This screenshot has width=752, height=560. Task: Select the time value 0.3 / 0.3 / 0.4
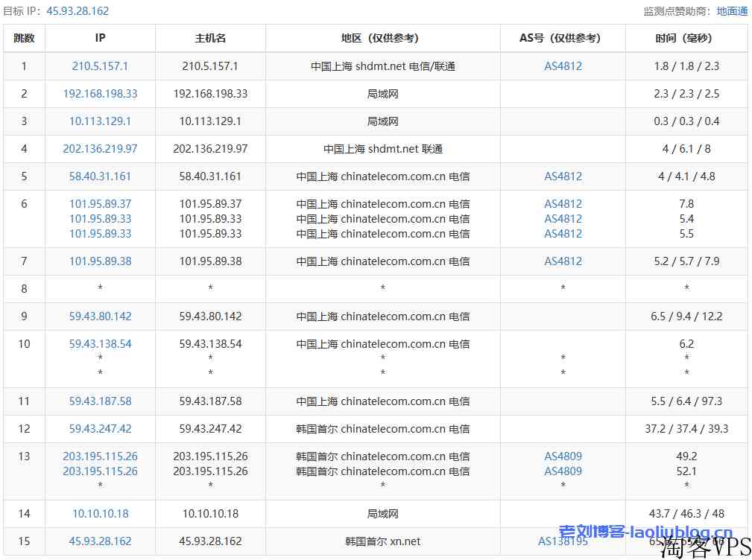(x=686, y=121)
